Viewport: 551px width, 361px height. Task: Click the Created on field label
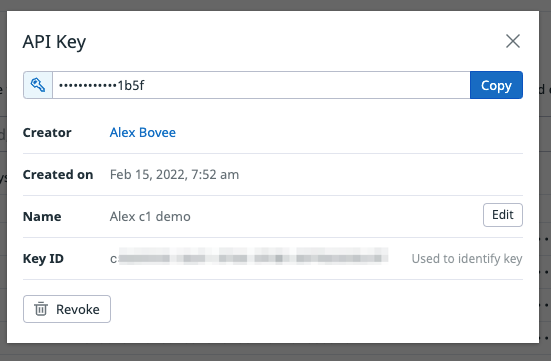(x=58, y=175)
